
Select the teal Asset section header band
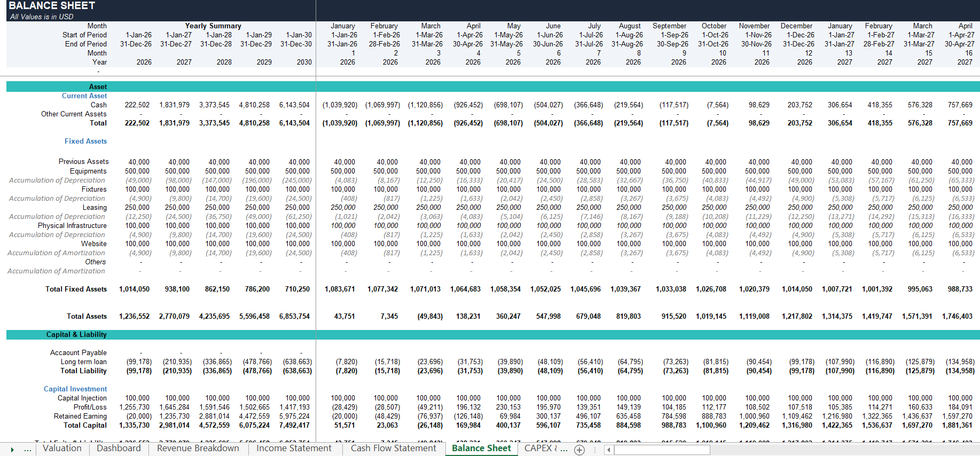point(493,87)
